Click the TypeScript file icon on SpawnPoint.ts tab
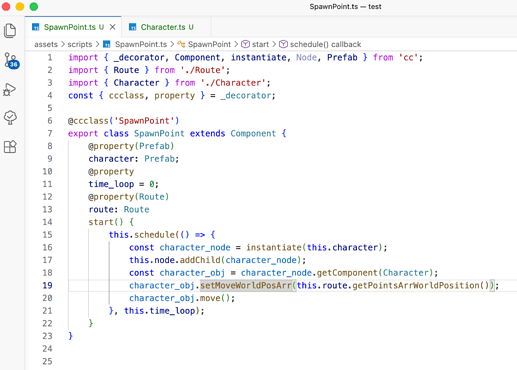 36,27
